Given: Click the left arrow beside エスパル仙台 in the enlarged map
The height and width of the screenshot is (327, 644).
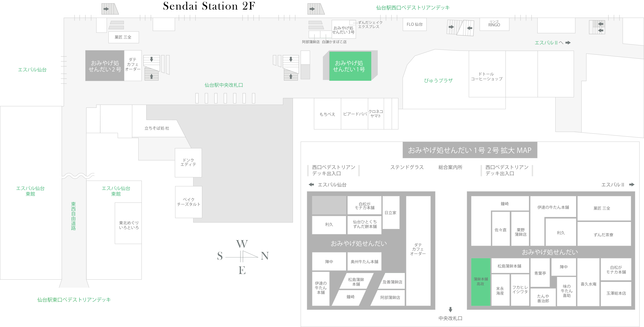Looking at the screenshot, I should [311, 185].
